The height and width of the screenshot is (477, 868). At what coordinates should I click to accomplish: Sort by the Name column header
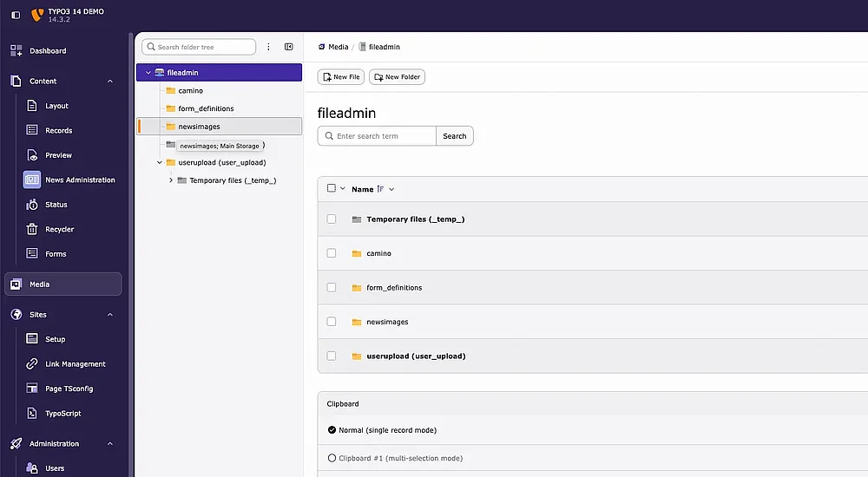pos(363,189)
